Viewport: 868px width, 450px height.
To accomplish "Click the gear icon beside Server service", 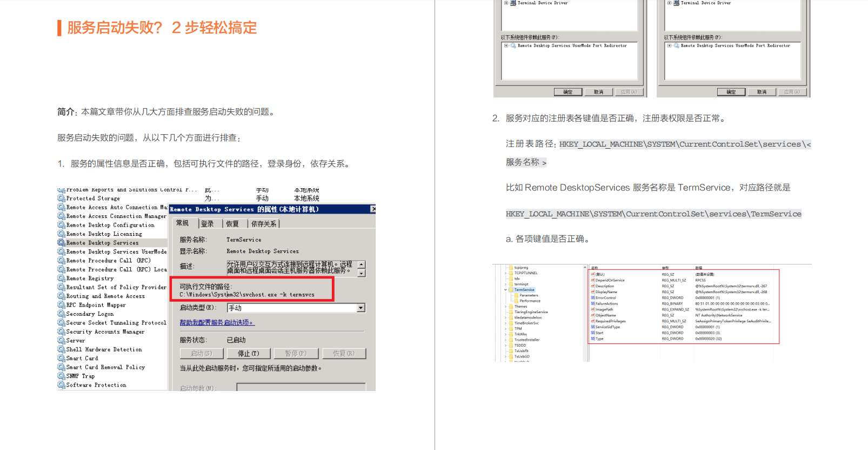I will (62, 341).
